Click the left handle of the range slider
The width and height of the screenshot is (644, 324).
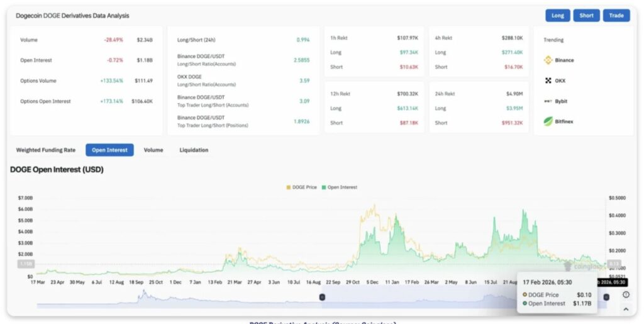(322, 297)
